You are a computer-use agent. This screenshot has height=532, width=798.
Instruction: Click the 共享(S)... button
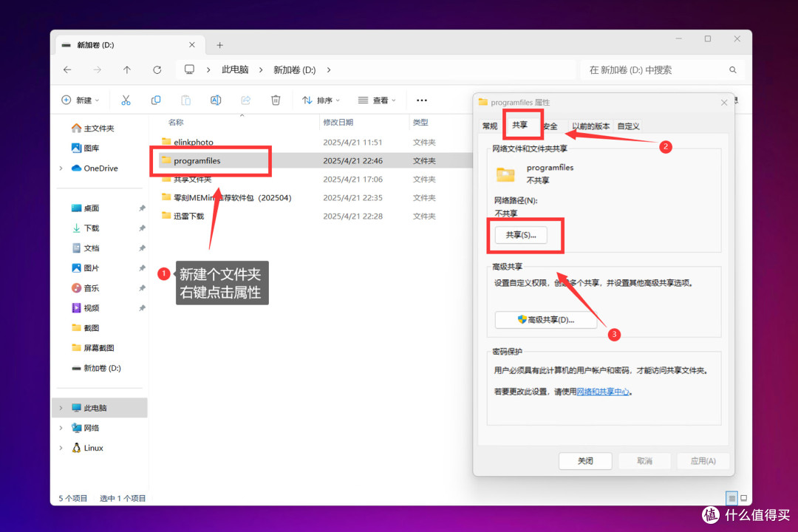521,235
